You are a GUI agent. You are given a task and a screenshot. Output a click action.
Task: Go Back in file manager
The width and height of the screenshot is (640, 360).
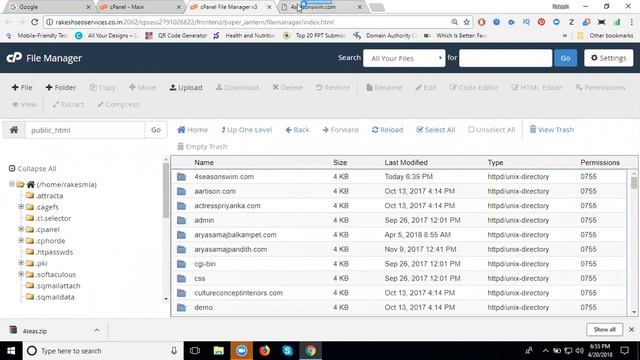(297, 130)
